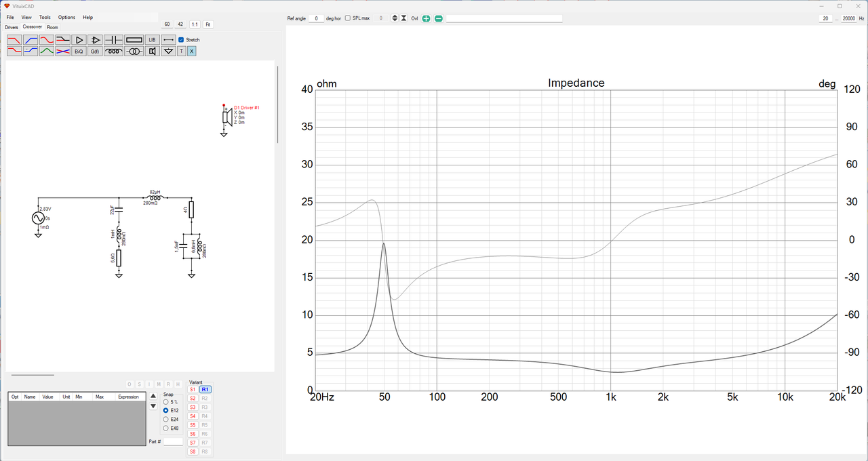The width and height of the screenshot is (868, 461).
Task: Select variant S3
Action: point(193,407)
